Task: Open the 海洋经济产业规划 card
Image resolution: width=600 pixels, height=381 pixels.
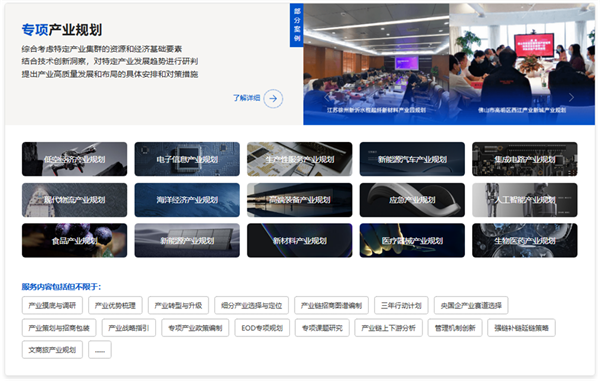Action: 187,200
